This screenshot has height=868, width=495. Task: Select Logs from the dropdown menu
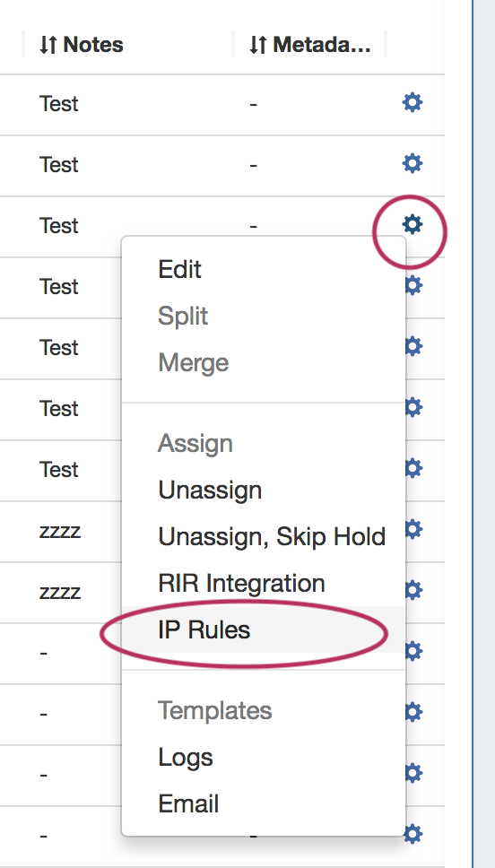click(x=186, y=758)
